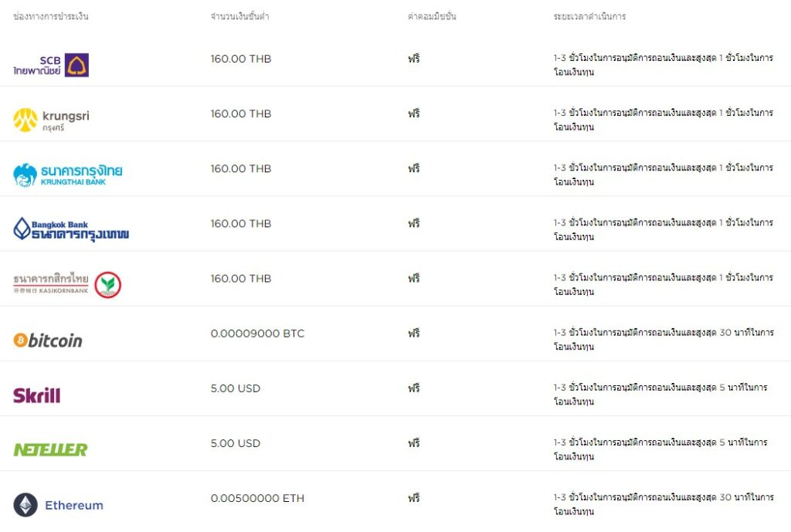Select the Neteller logo
Viewport: 791px width, 532px height.
(50, 449)
